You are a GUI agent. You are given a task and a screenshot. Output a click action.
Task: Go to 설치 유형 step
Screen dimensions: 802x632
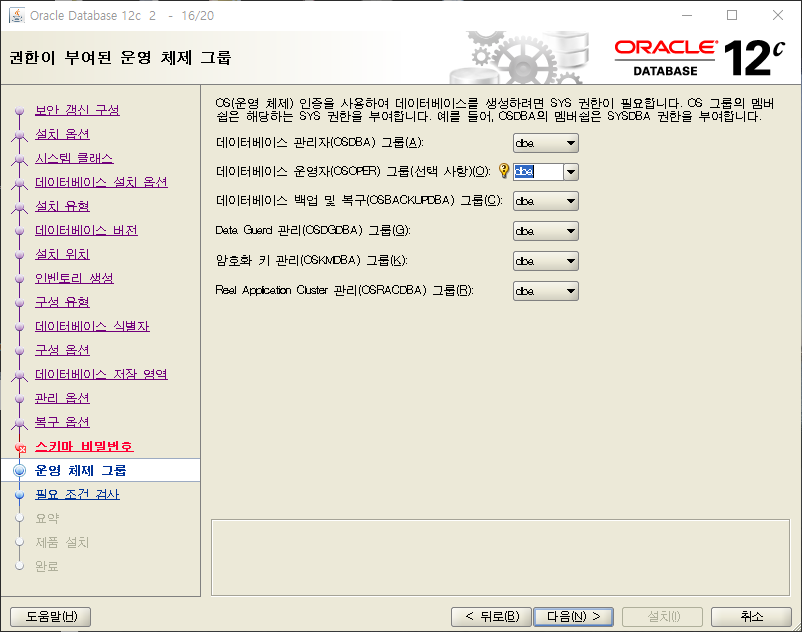[x=62, y=206]
